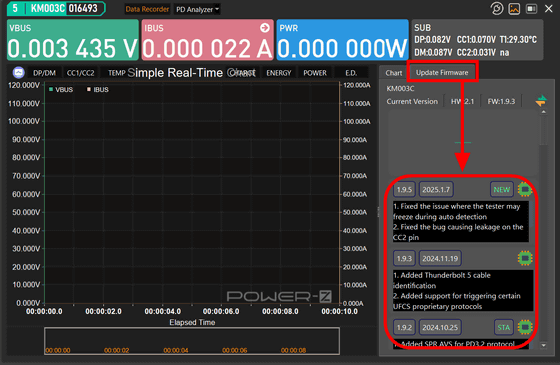Switch to the Update Firmware tab
The width and height of the screenshot is (560, 365).
442,72
